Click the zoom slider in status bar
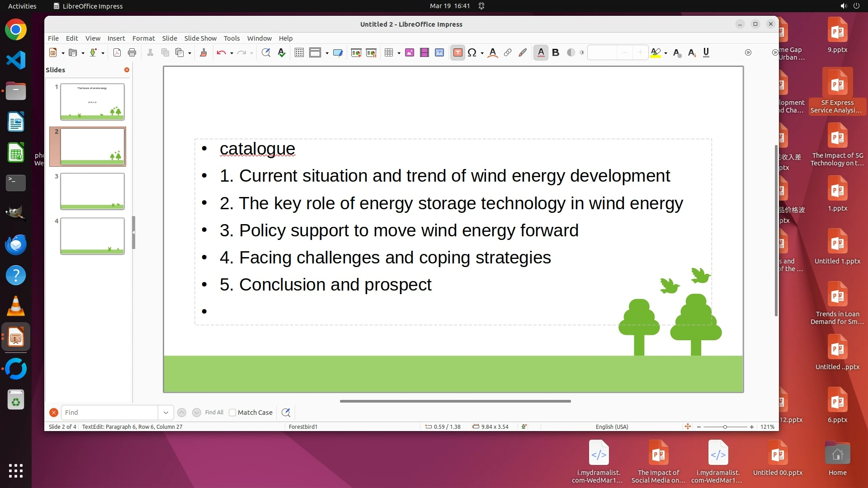This screenshot has height=488, width=868. (725, 427)
